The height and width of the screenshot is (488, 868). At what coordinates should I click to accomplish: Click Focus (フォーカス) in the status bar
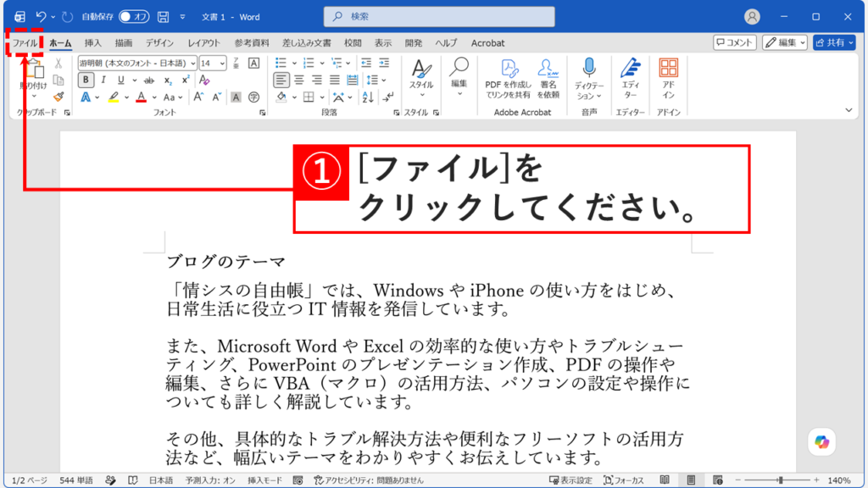coord(624,480)
